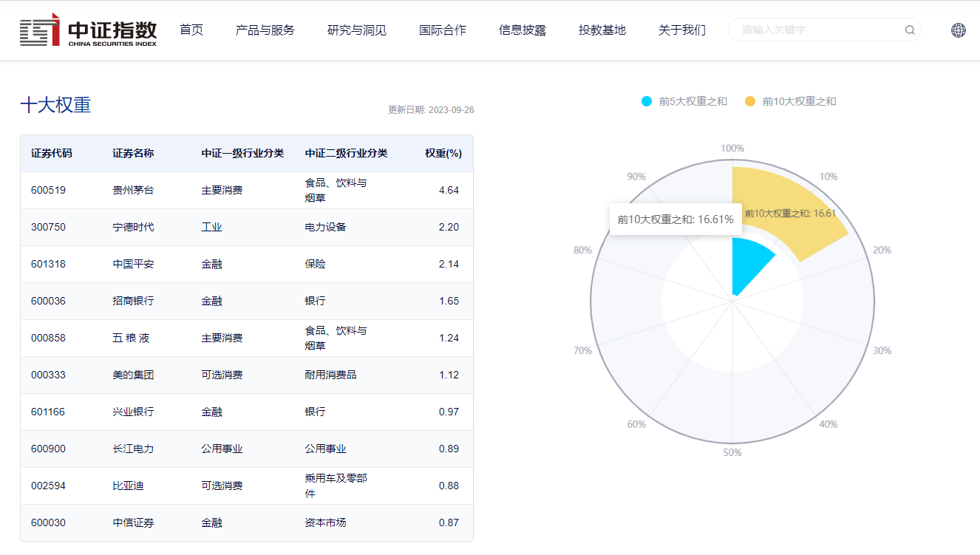Click the 权重(%) column header
The width and height of the screenshot is (980, 555).
point(443,154)
